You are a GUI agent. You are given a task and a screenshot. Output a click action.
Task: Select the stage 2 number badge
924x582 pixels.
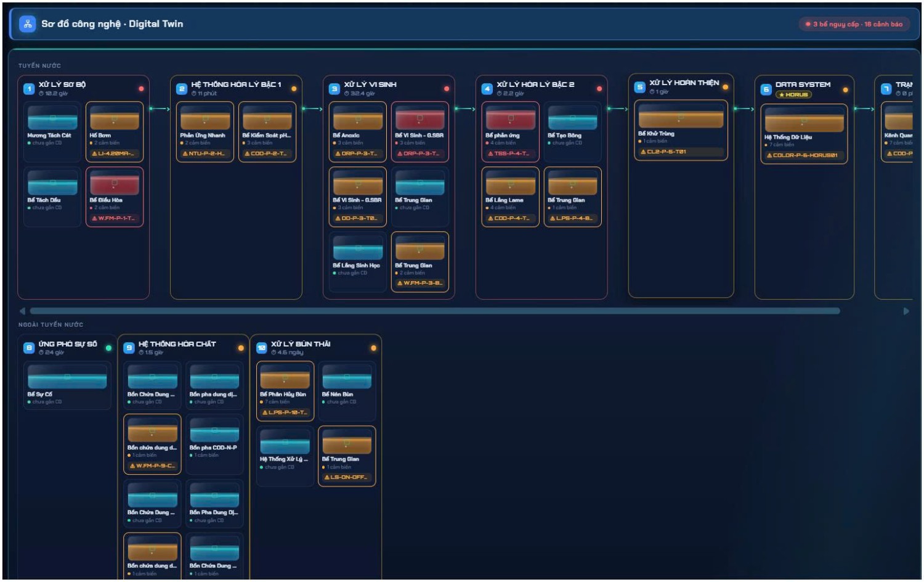pyautogui.click(x=182, y=89)
